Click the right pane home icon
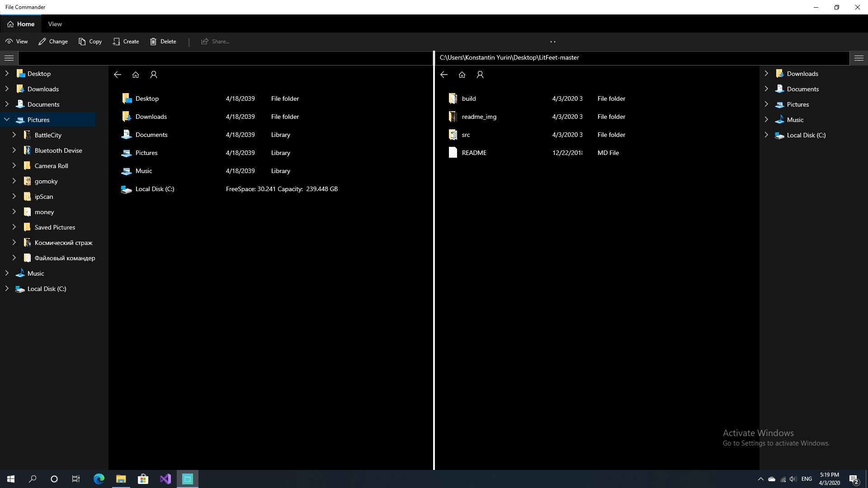Viewport: 868px width, 488px height. (462, 75)
